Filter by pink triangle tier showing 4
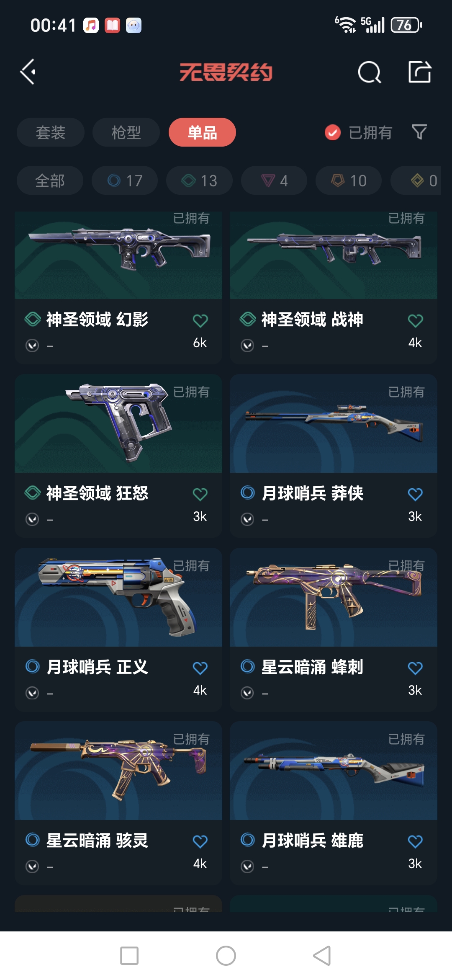The image size is (452, 980). coord(274,181)
